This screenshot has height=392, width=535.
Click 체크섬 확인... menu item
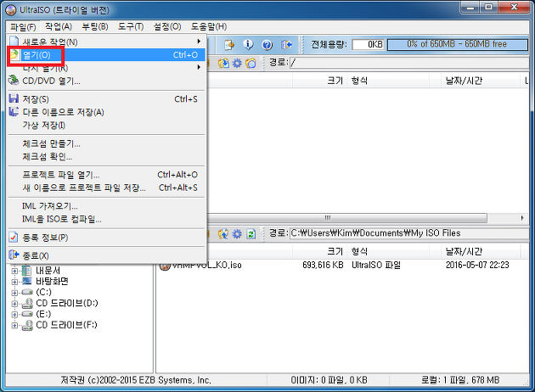point(106,156)
